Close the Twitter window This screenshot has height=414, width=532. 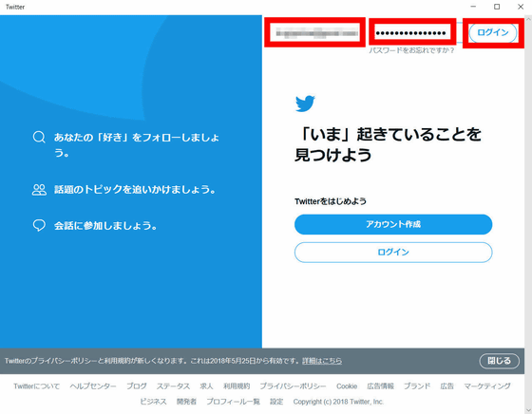521,7
